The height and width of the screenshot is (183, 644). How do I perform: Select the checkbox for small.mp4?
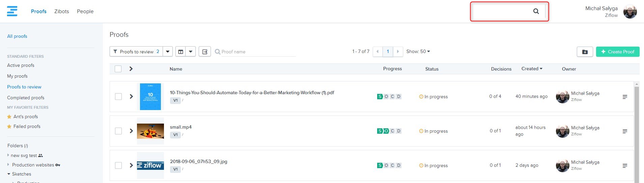click(x=118, y=131)
